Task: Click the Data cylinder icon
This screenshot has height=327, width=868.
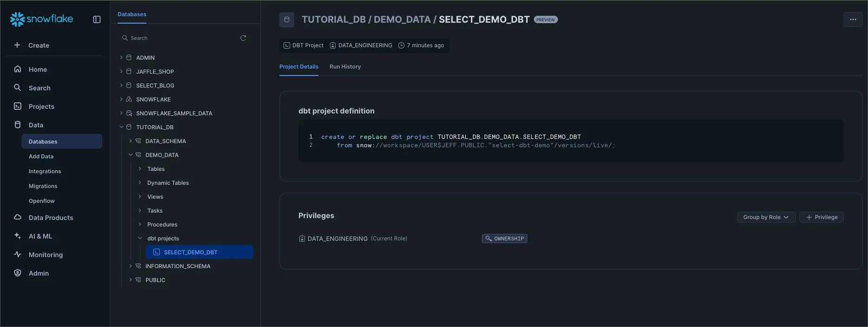Action: pyautogui.click(x=18, y=125)
